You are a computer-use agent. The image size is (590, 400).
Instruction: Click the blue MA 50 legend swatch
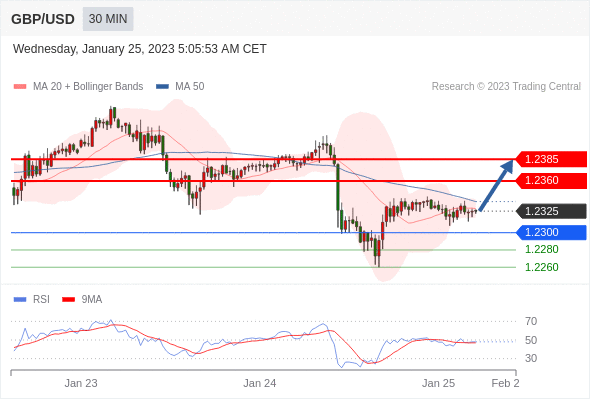coord(163,87)
